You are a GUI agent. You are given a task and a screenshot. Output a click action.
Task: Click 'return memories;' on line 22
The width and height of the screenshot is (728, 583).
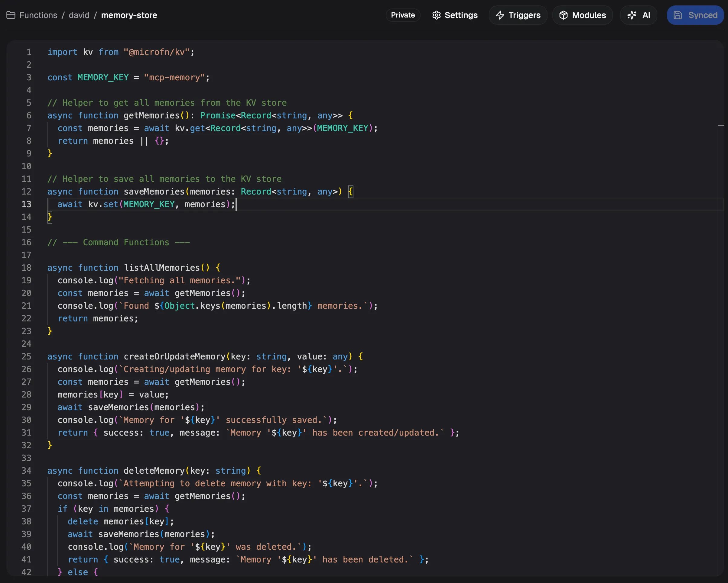point(98,318)
